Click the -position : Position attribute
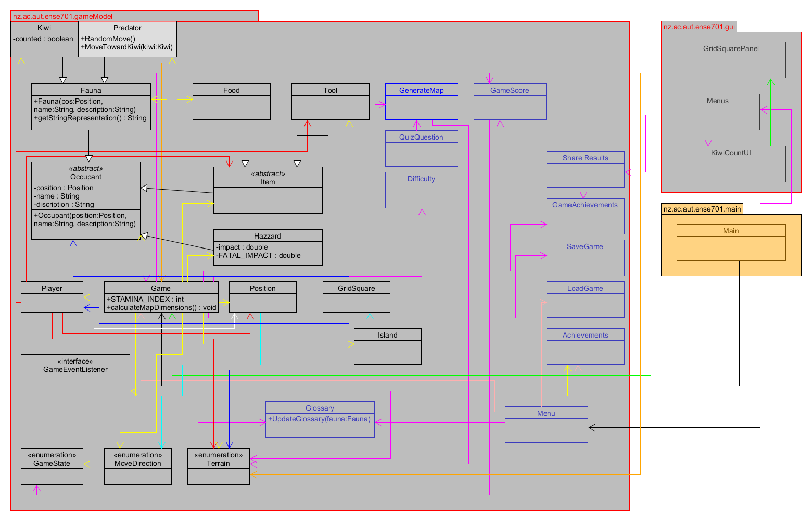812x521 pixels. click(64, 188)
